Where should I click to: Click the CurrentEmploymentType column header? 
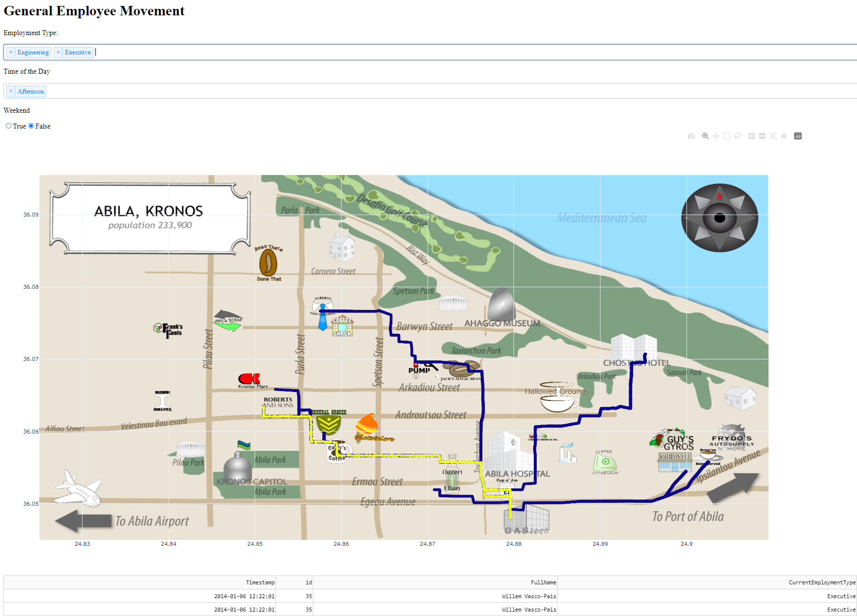[707, 582]
